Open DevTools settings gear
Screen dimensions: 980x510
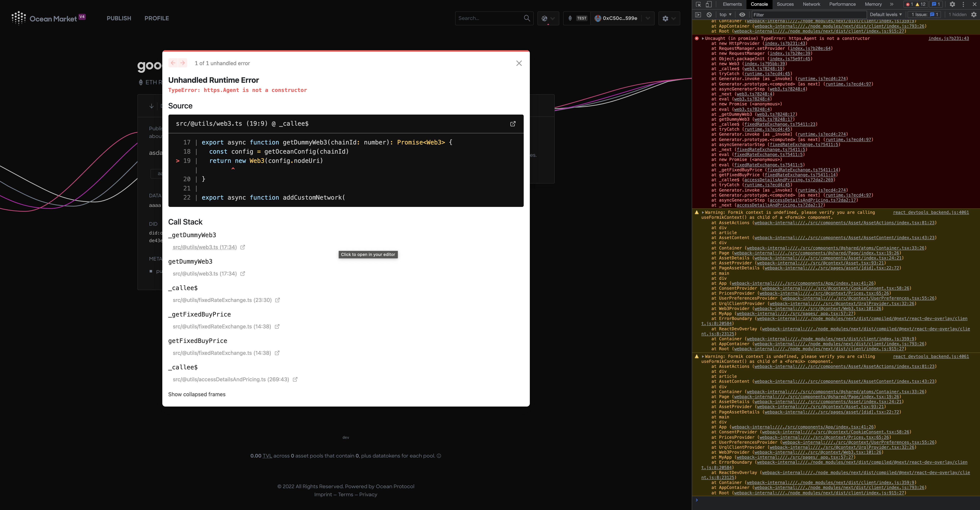(x=952, y=5)
